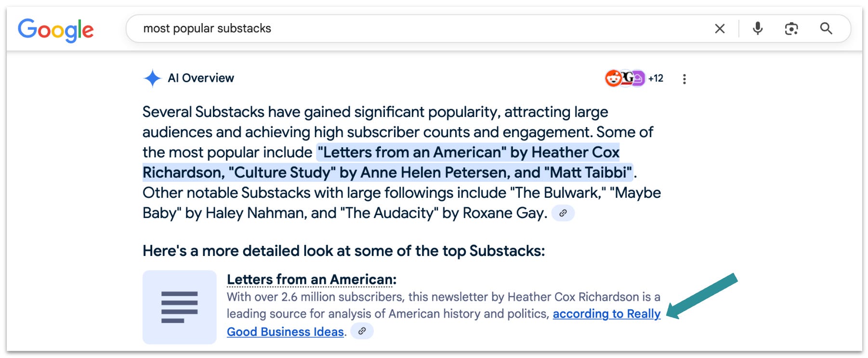This screenshot has height=358, width=868.
Task: Open the 'Letters from an American:' heading link
Action: 312,280
